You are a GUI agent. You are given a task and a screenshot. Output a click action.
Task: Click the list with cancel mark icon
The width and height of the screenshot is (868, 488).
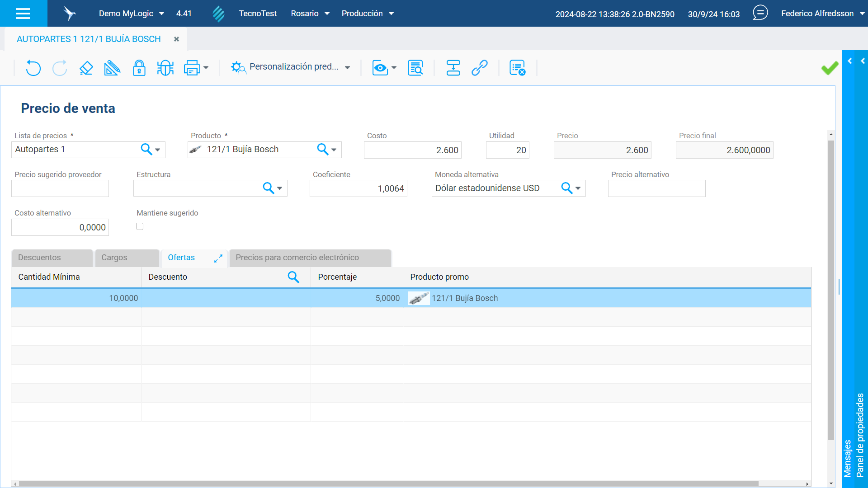click(517, 68)
